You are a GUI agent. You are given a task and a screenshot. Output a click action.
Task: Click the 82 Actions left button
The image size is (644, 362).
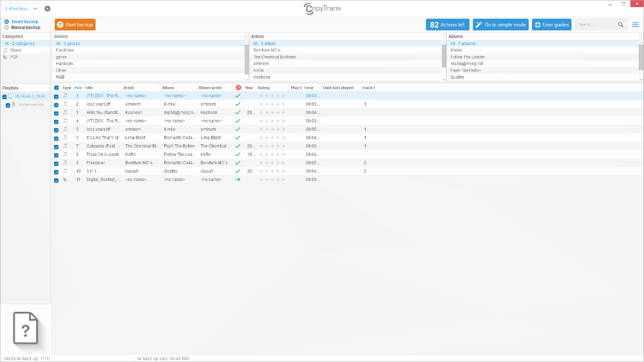[448, 24]
